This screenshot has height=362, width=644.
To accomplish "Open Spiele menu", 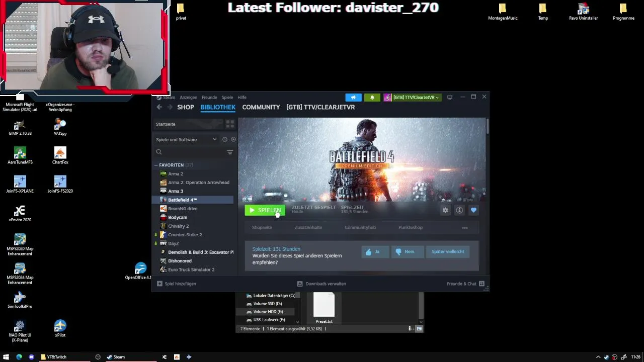I will click(x=227, y=98).
